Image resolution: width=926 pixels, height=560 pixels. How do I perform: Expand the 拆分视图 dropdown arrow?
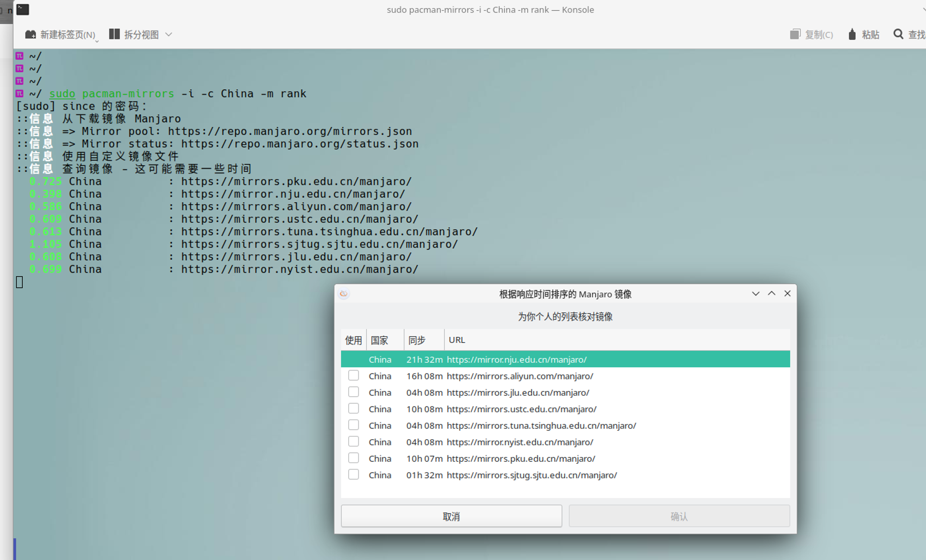169,35
